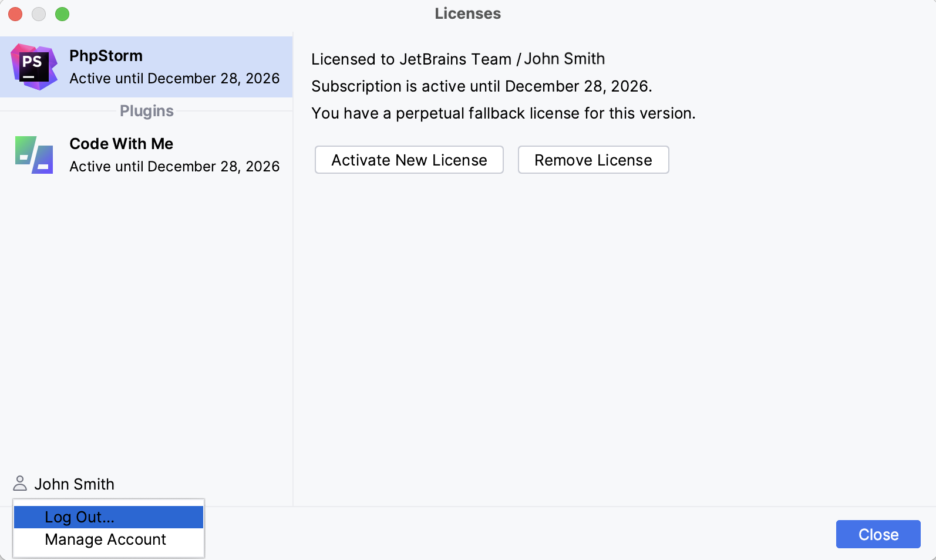Click the PhpStorm logo icon

pyautogui.click(x=34, y=67)
